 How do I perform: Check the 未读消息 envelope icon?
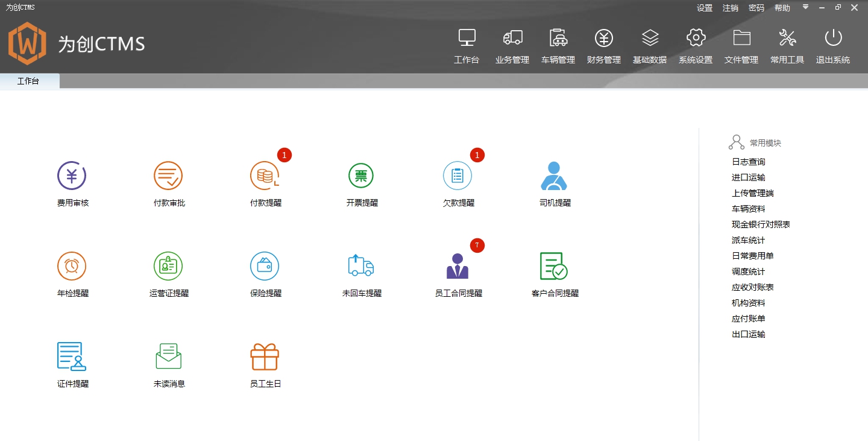coord(168,356)
